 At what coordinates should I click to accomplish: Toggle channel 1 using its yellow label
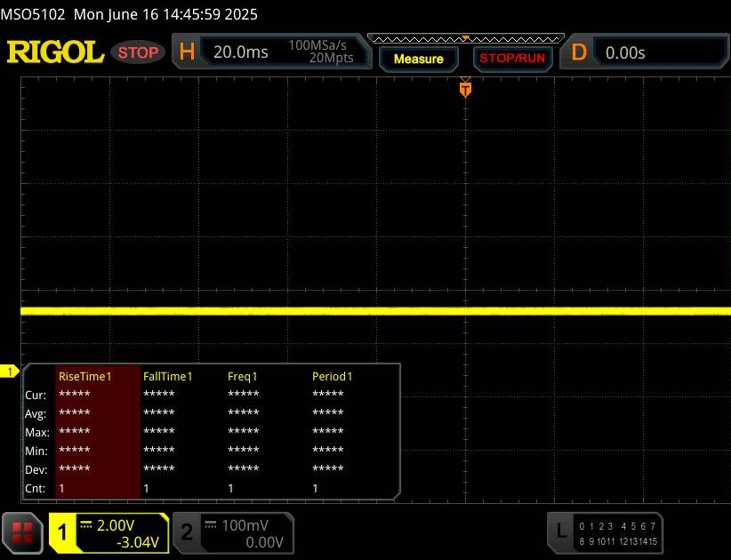64,532
